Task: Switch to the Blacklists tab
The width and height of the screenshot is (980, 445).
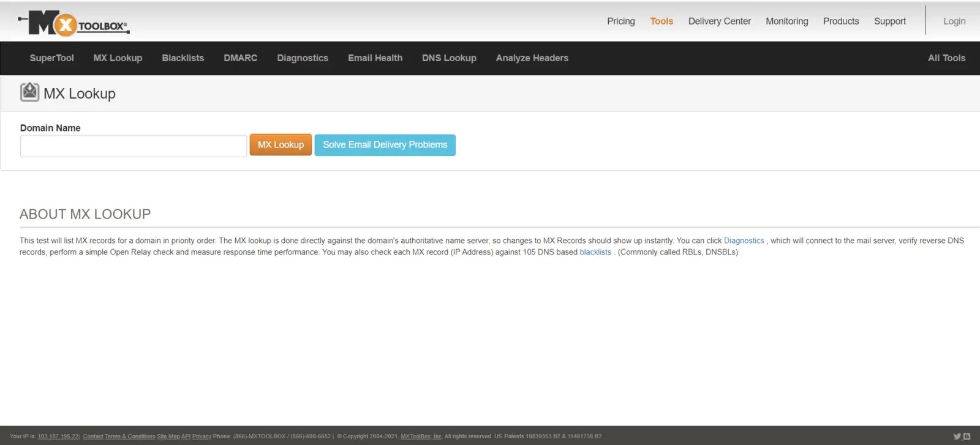Action: pyautogui.click(x=183, y=58)
